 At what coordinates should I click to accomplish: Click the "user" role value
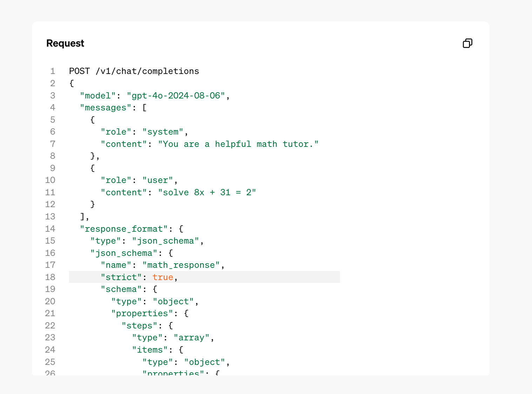[158, 180]
